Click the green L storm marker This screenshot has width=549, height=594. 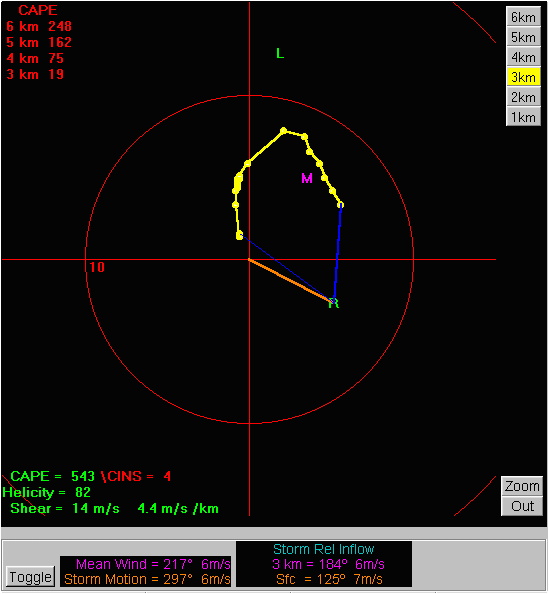coord(280,53)
